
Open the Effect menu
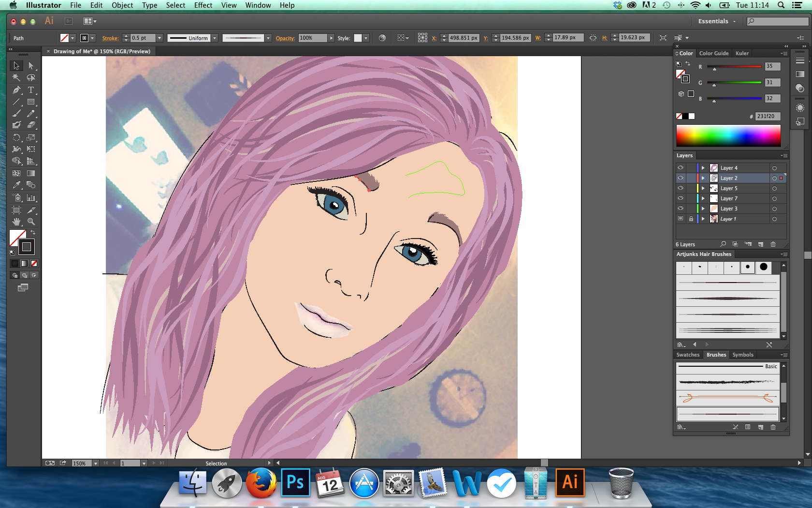coord(203,5)
